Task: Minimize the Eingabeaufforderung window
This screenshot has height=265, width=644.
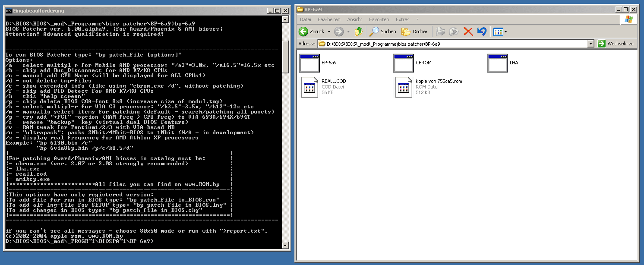Action: point(270,11)
